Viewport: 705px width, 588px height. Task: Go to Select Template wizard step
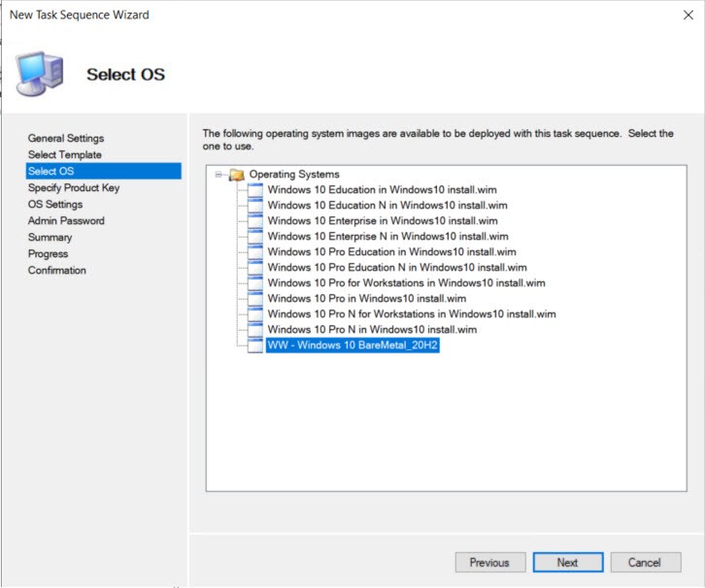65,154
